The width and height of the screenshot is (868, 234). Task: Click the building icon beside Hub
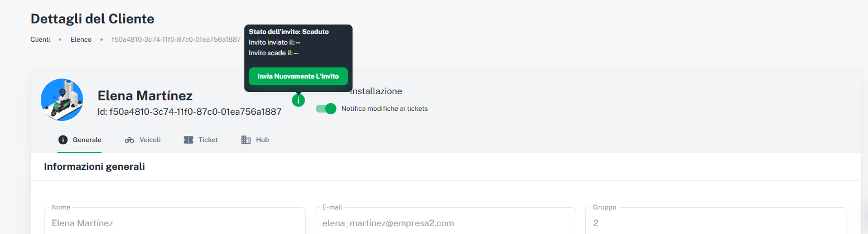(246, 140)
